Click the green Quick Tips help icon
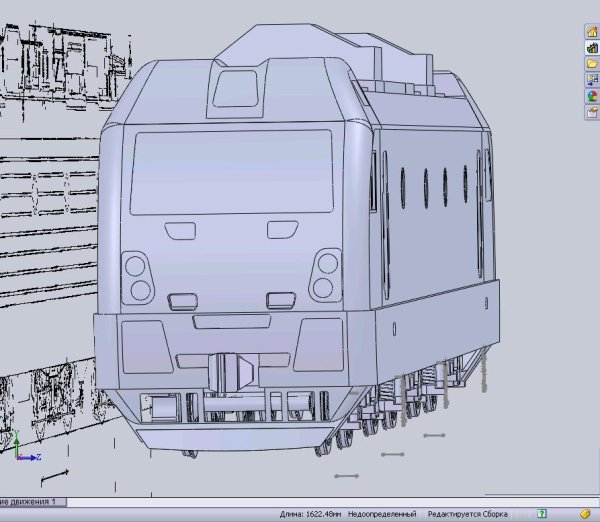 (541, 514)
